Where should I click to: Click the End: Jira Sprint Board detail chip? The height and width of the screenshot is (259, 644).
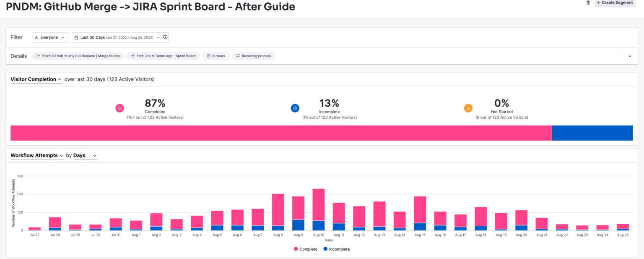pyautogui.click(x=163, y=56)
